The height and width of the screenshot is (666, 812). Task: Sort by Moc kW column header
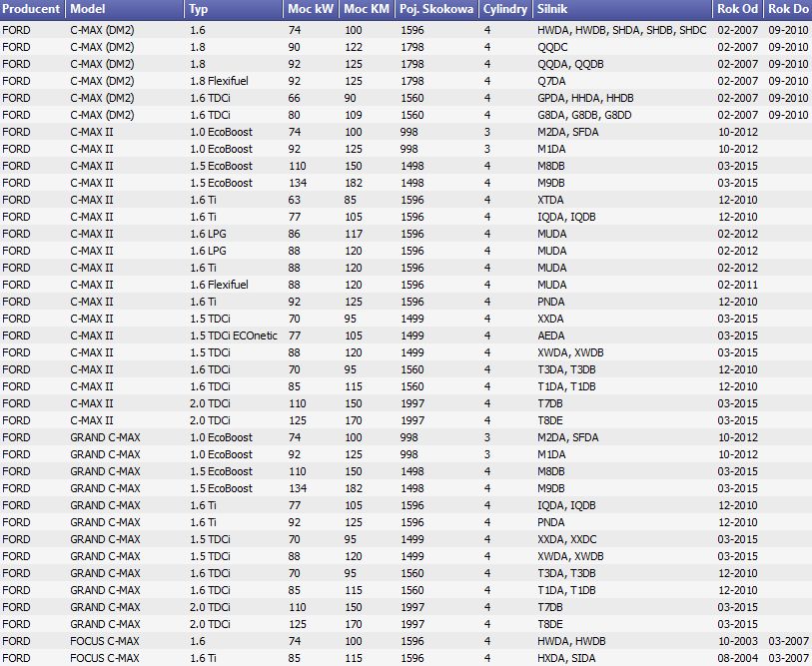click(x=311, y=9)
